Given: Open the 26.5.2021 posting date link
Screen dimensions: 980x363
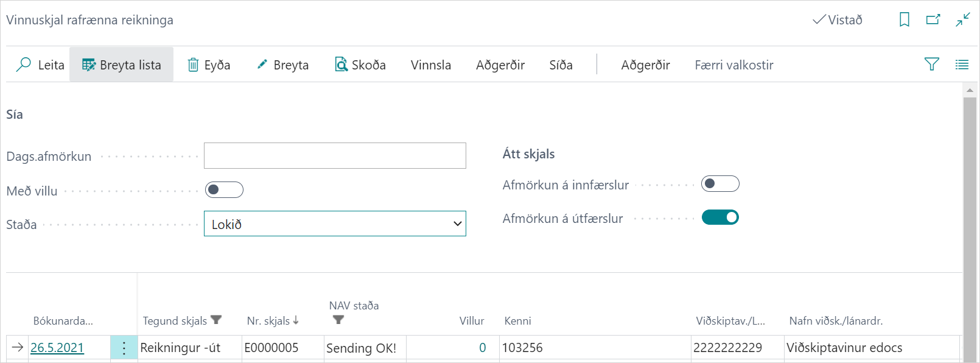Looking at the screenshot, I should pyautogui.click(x=57, y=348).
